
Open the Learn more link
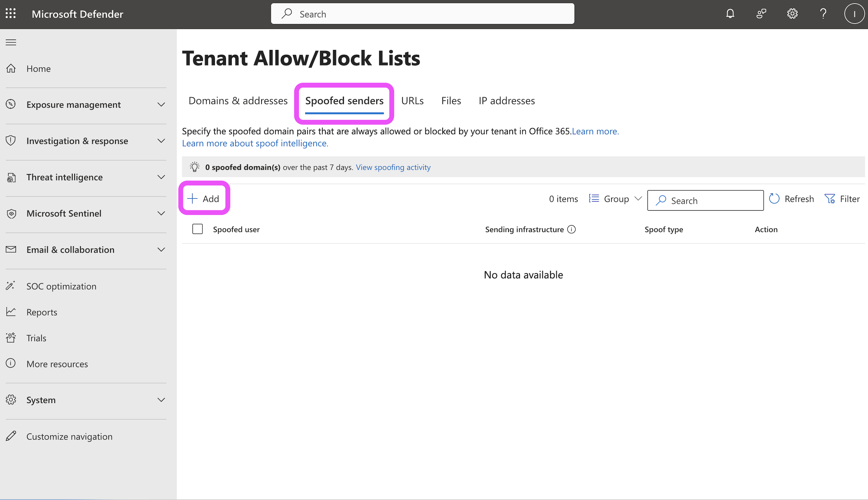pyautogui.click(x=596, y=131)
